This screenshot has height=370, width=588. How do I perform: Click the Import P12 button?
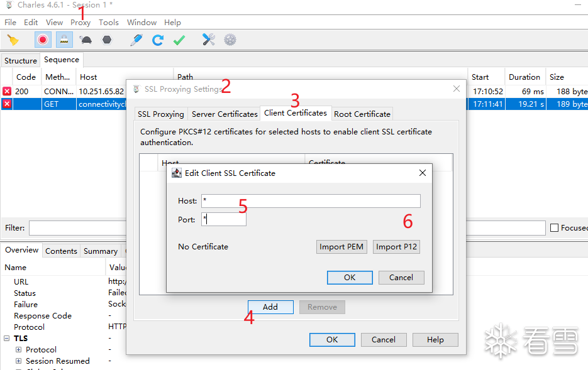coord(396,247)
